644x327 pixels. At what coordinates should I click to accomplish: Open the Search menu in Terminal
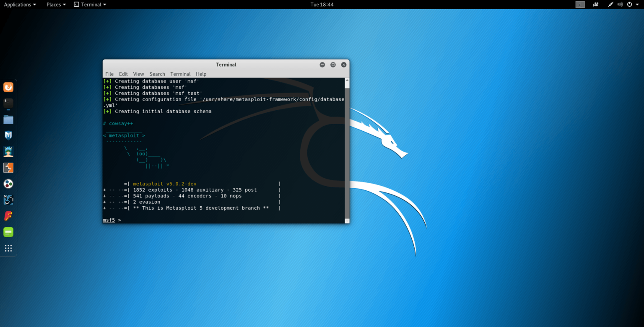pos(157,74)
